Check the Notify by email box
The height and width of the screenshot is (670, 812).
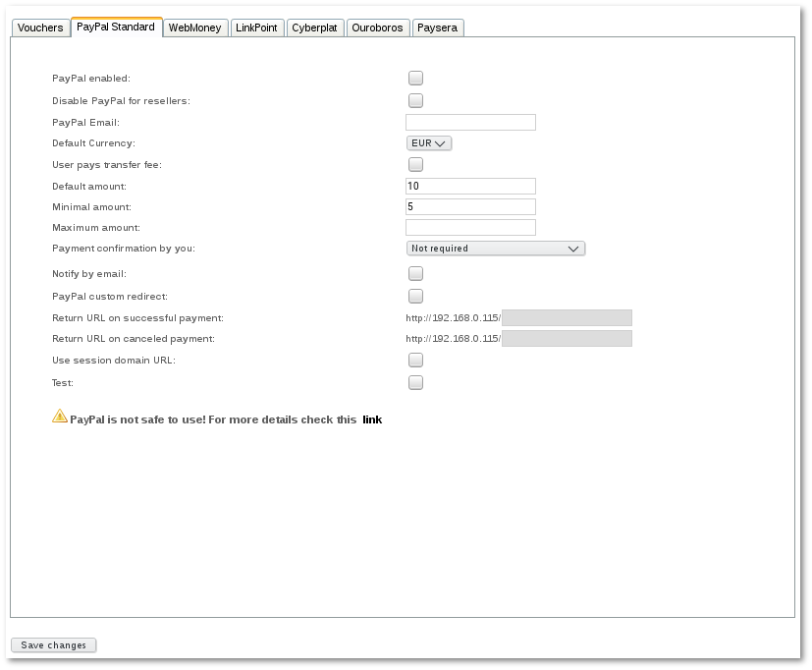[415, 274]
